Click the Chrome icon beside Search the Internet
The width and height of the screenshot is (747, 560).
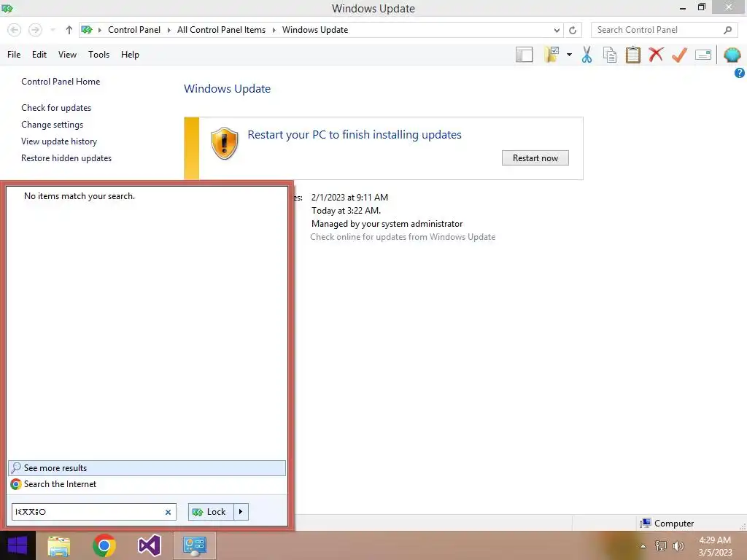click(x=16, y=484)
